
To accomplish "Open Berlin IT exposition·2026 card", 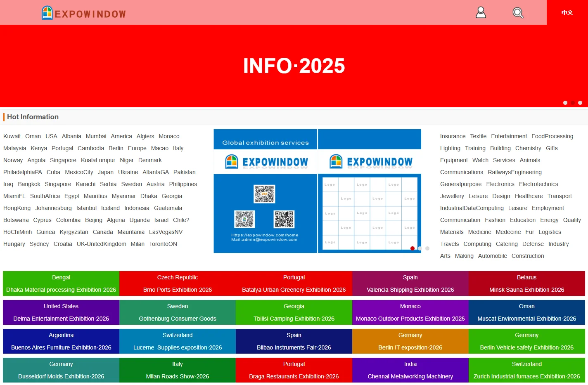I will (x=410, y=341).
